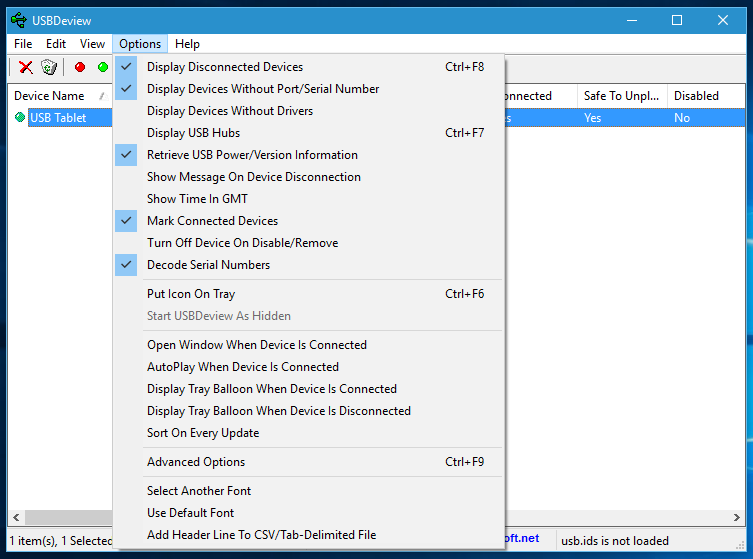Open Advanced Options
The image size is (753, 559).
click(x=309, y=462)
